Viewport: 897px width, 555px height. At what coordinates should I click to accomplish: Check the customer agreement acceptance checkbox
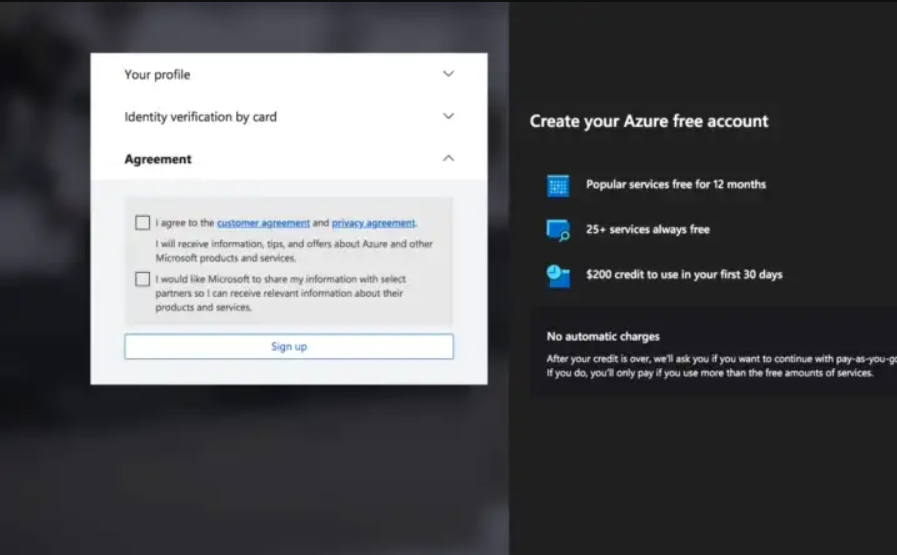click(143, 223)
